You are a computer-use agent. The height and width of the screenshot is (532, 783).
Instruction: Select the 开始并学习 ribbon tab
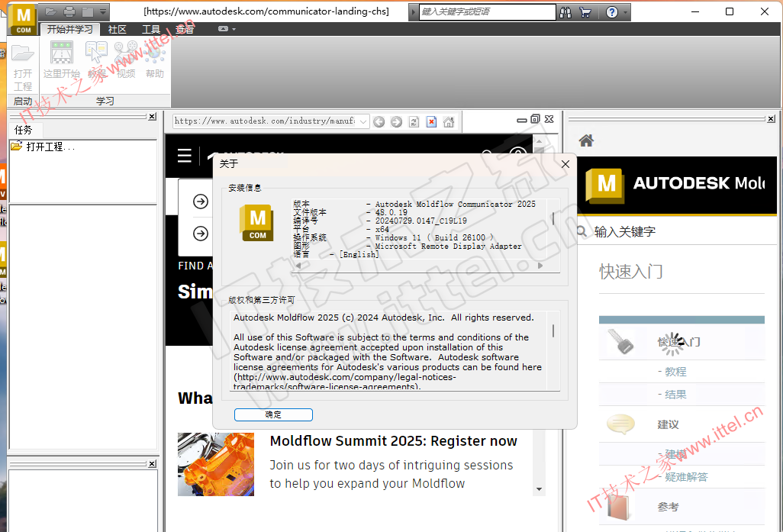point(70,30)
